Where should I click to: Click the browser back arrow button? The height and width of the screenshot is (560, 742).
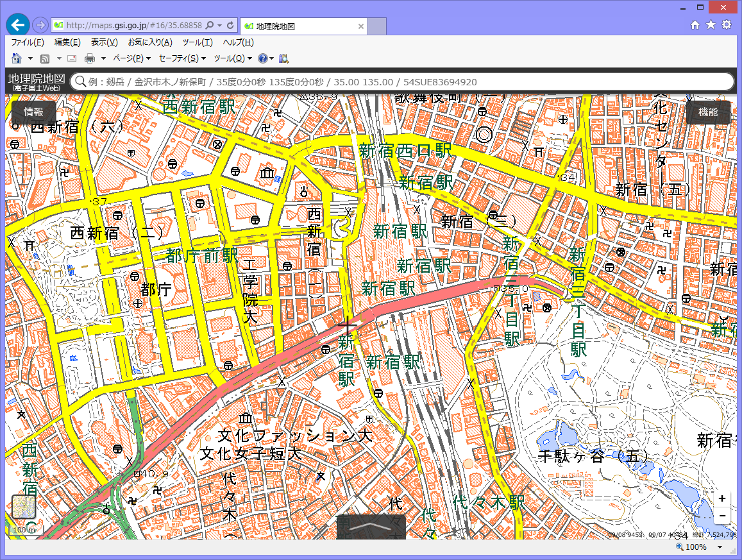coord(17,25)
